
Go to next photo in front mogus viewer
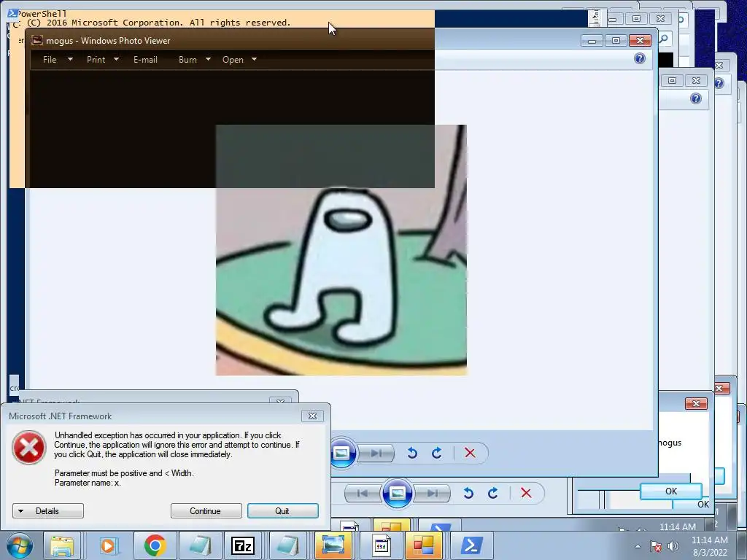point(376,453)
